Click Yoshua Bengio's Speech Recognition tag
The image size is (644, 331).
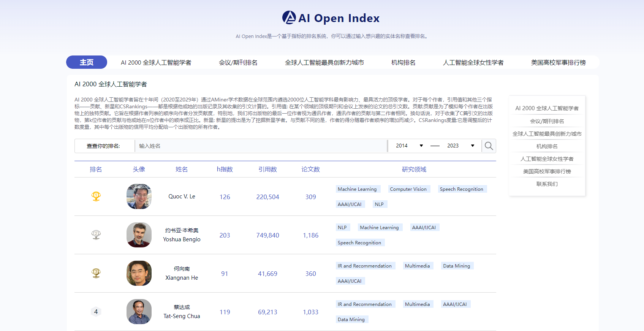point(359,242)
